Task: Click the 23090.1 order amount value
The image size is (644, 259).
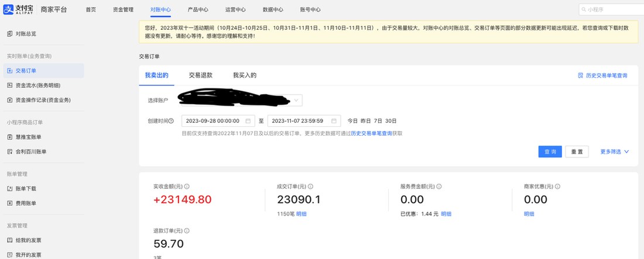Action: coord(299,200)
